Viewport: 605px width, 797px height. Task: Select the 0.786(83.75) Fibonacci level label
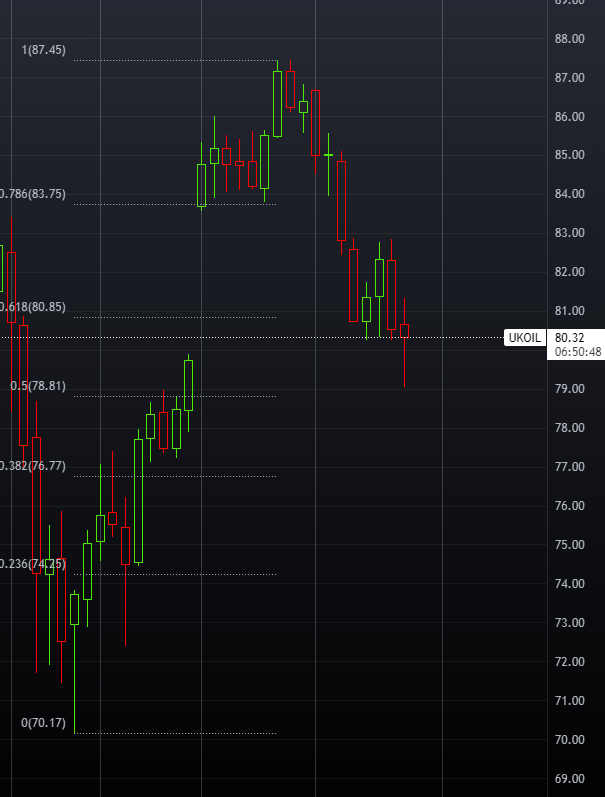coord(33,194)
